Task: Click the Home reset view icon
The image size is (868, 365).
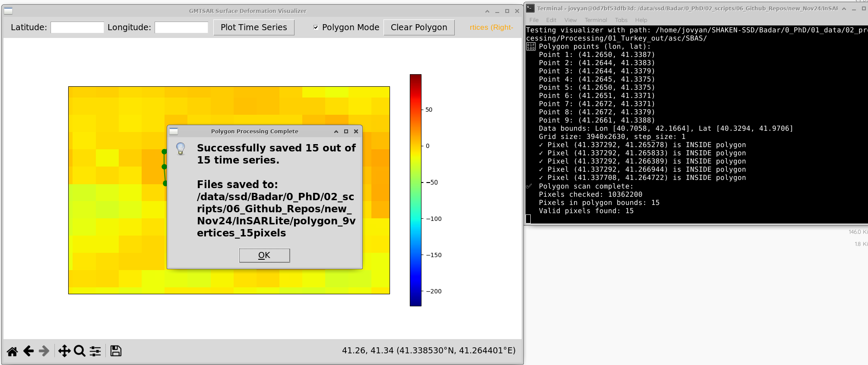Action: coord(12,351)
